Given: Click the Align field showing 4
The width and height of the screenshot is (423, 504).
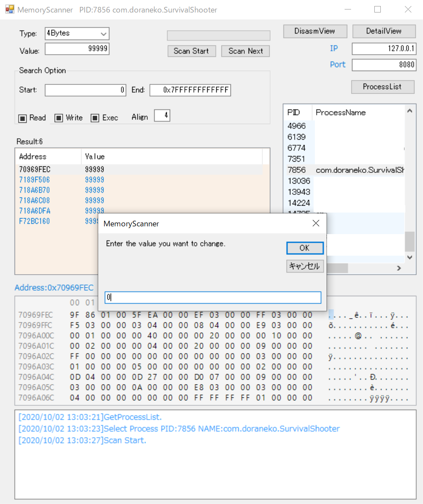Looking at the screenshot, I should tap(162, 116).
